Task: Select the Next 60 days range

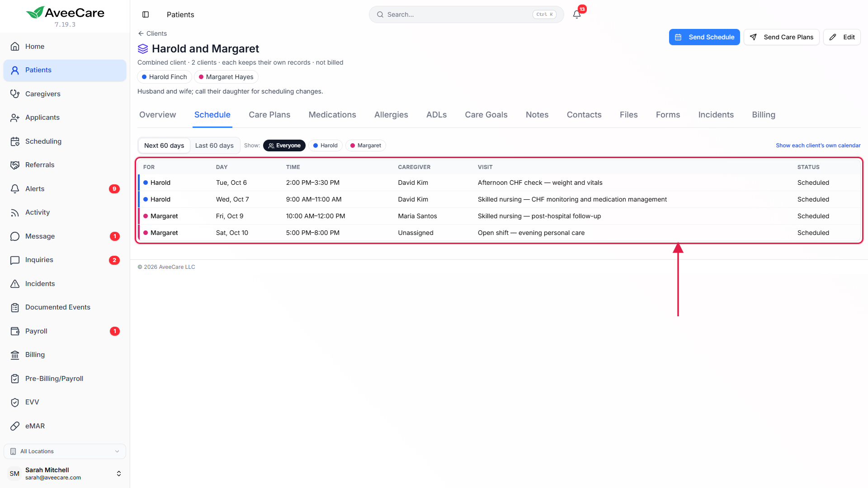Action: point(164,145)
